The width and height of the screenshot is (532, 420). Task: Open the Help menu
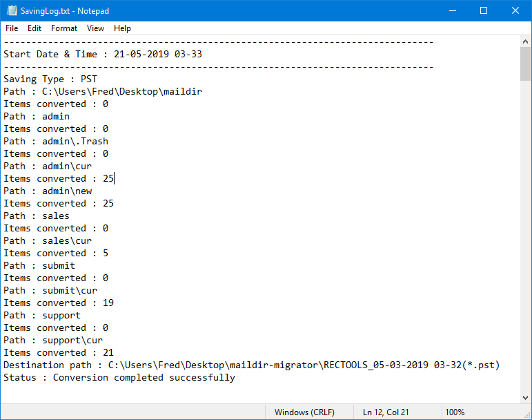point(122,28)
